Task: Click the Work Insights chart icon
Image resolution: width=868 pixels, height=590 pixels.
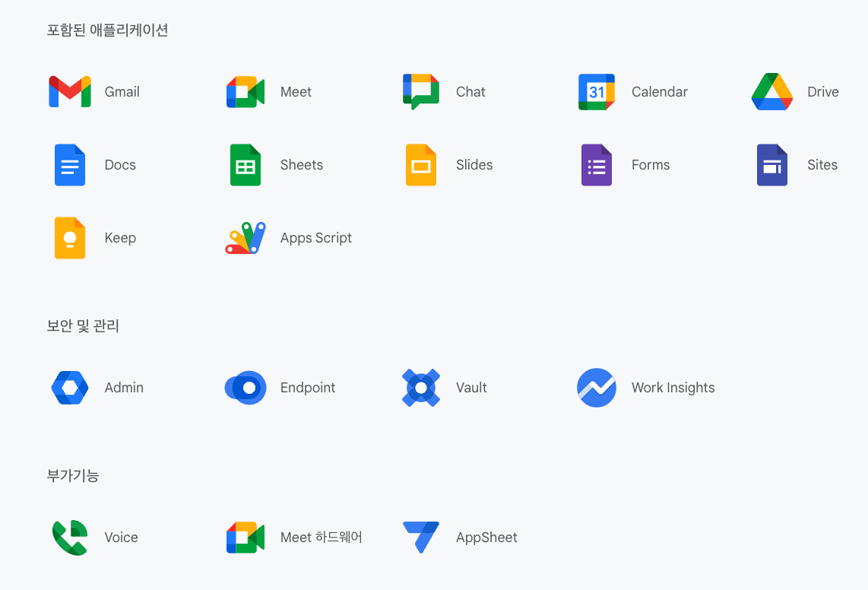Action: click(x=597, y=388)
